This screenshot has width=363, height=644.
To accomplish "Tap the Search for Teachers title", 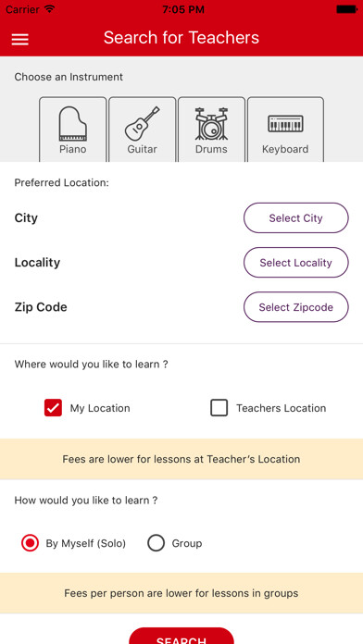I will (181, 37).
